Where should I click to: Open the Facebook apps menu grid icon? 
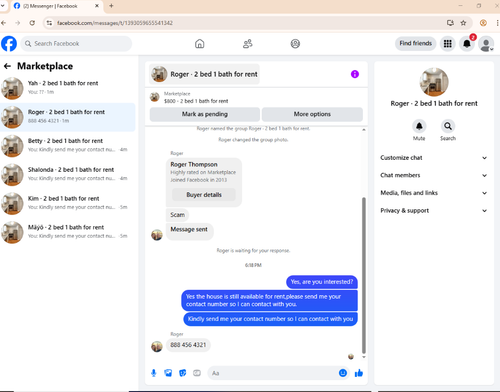tap(447, 44)
